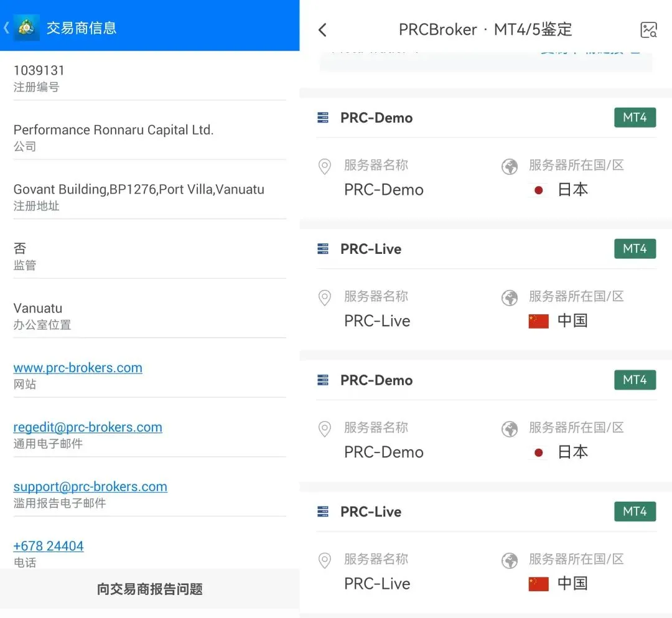The image size is (672, 618).
Task: Select regulation value 否
Action: pyautogui.click(x=20, y=248)
